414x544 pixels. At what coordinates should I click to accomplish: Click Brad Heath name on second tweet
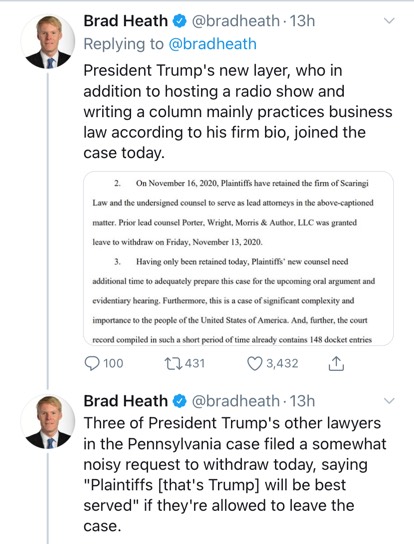click(x=126, y=401)
